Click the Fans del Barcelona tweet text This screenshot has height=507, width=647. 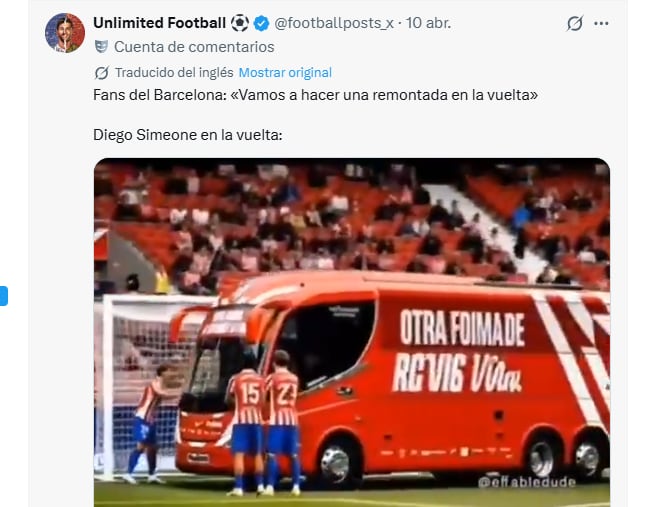click(315, 95)
